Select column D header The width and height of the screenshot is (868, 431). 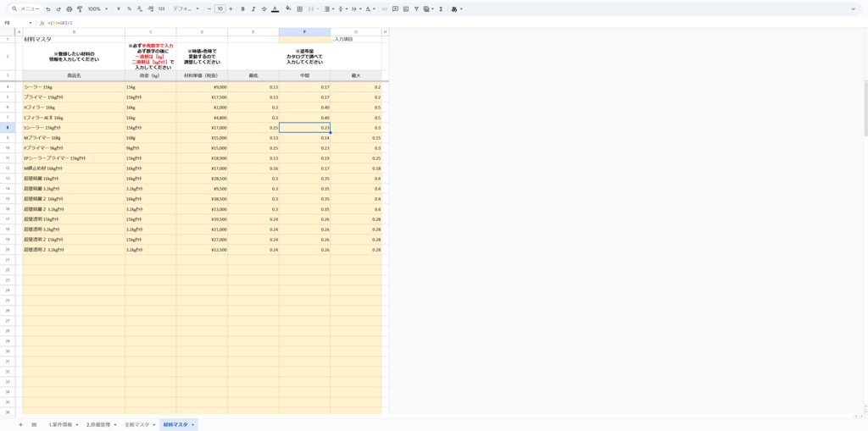202,32
